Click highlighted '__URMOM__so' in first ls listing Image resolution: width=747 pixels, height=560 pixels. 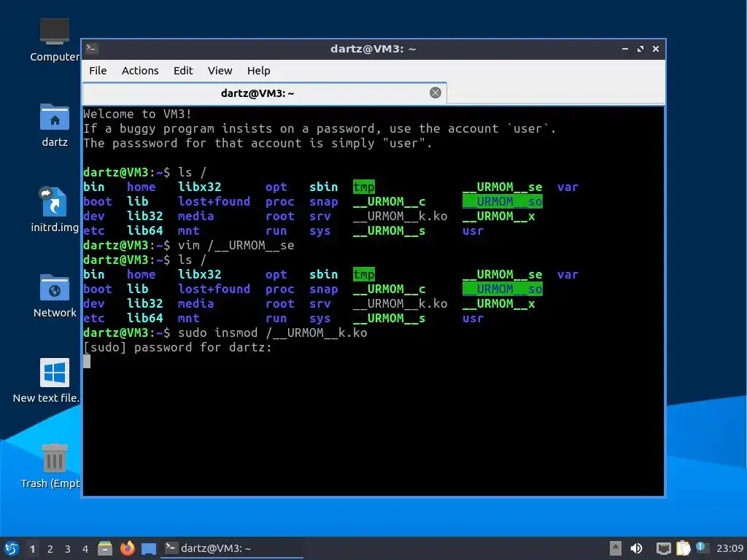(502, 201)
